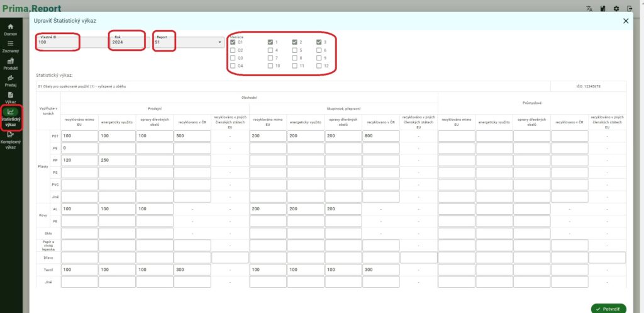Enable the Q2 quarter checkbox
The width and height of the screenshot is (644, 313).
[233, 50]
